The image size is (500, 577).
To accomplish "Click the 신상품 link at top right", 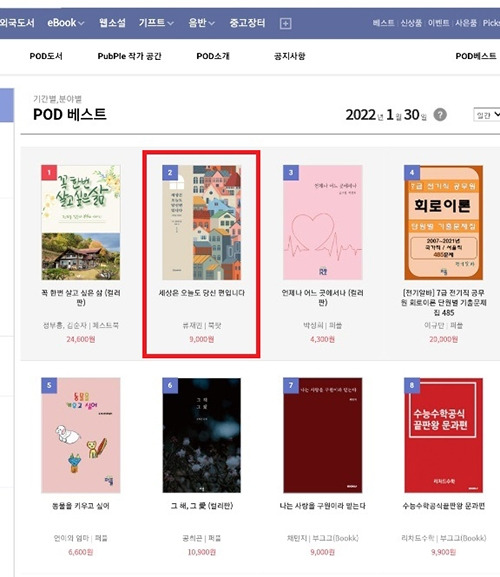I will coord(411,23).
